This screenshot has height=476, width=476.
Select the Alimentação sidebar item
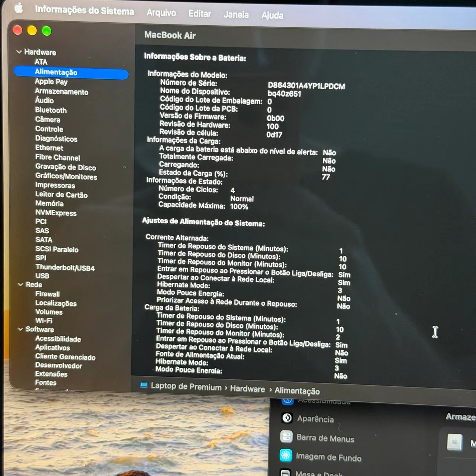tap(71, 72)
